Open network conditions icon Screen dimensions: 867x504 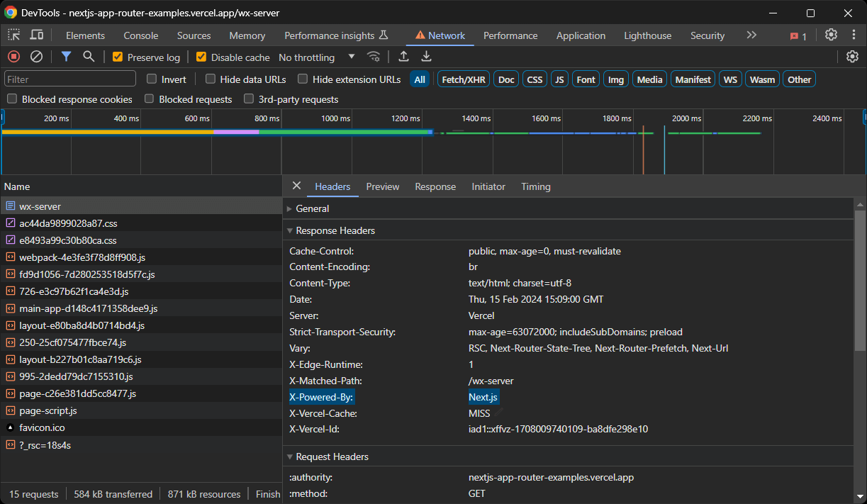(x=374, y=57)
